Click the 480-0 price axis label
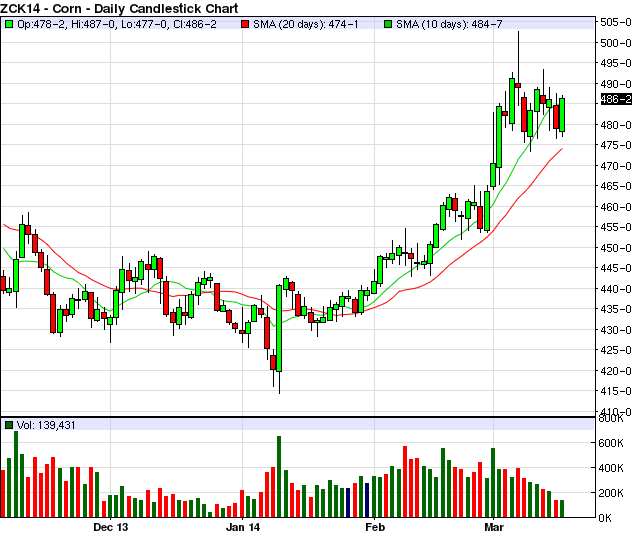 616,125
